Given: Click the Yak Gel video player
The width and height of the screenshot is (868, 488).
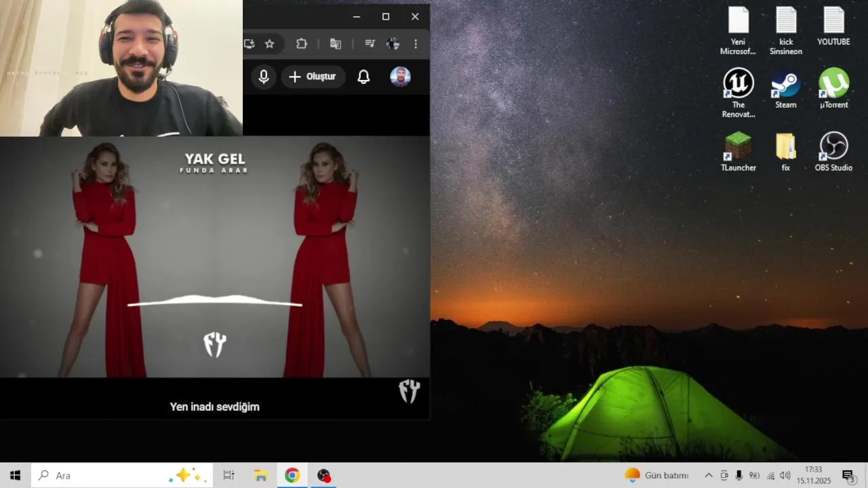Looking at the screenshot, I should (x=215, y=258).
